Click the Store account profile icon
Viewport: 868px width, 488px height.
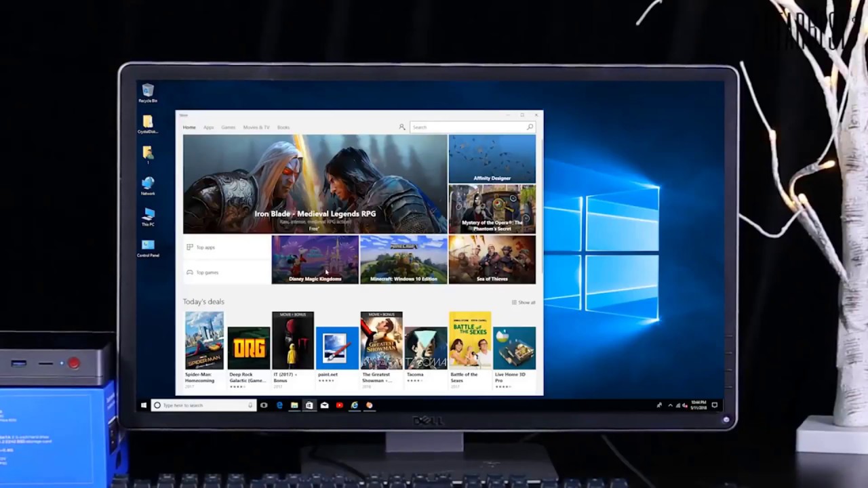402,127
